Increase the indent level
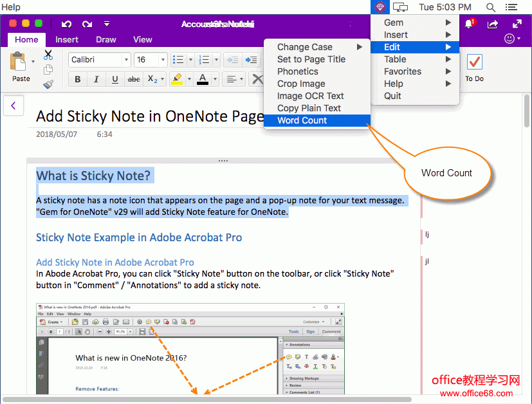The image size is (532, 404). 252,60
